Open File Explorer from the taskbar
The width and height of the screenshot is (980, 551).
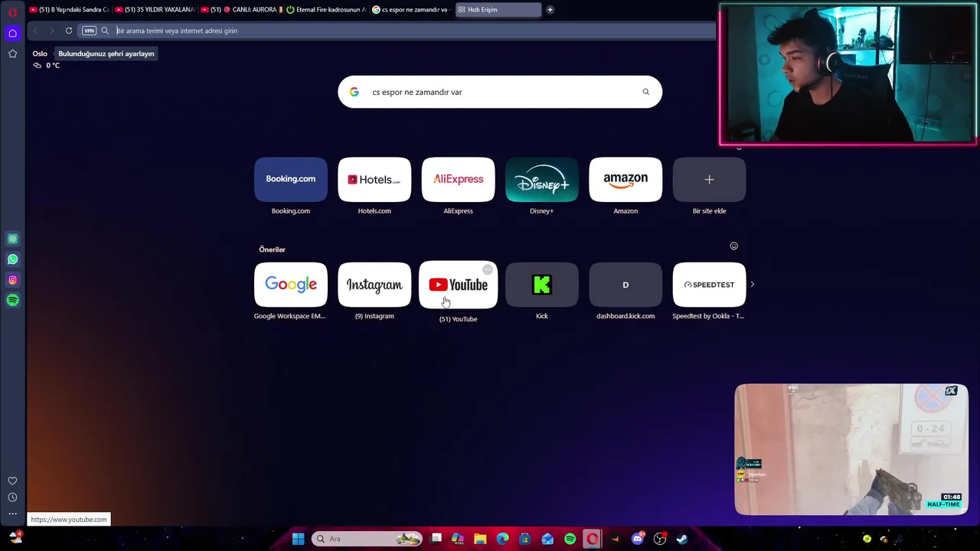480,539
